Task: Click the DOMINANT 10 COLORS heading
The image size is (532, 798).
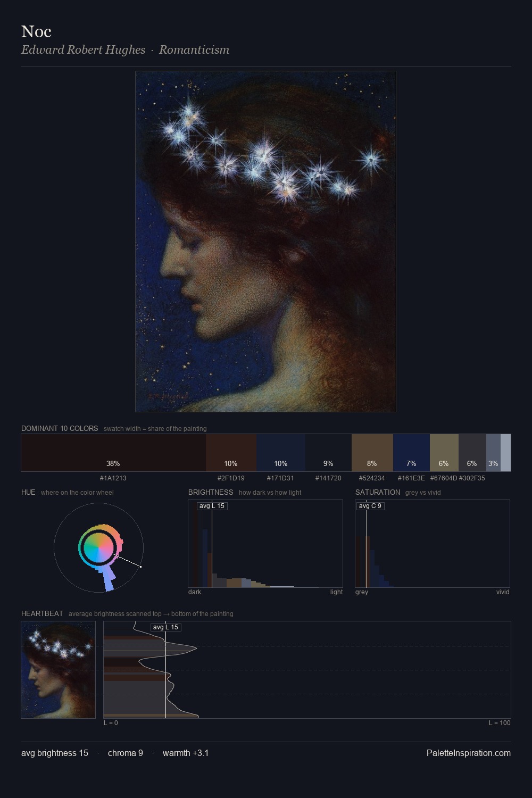Action: click(60, 428)
